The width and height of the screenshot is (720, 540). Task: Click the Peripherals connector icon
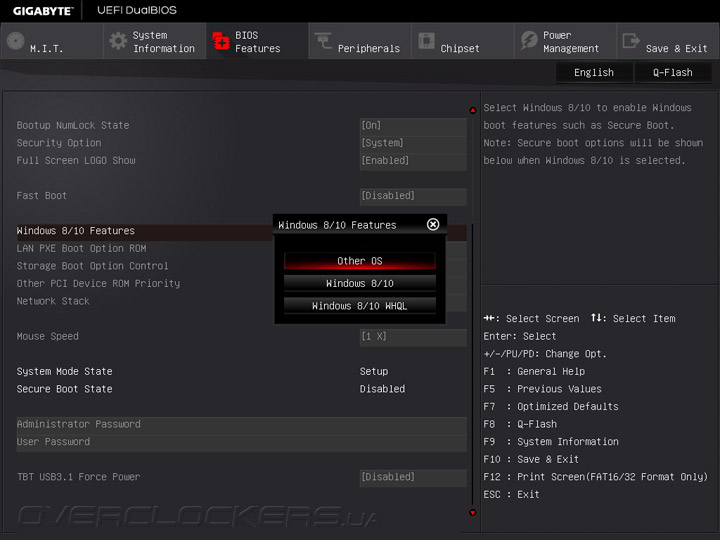(x=323, y=41)
